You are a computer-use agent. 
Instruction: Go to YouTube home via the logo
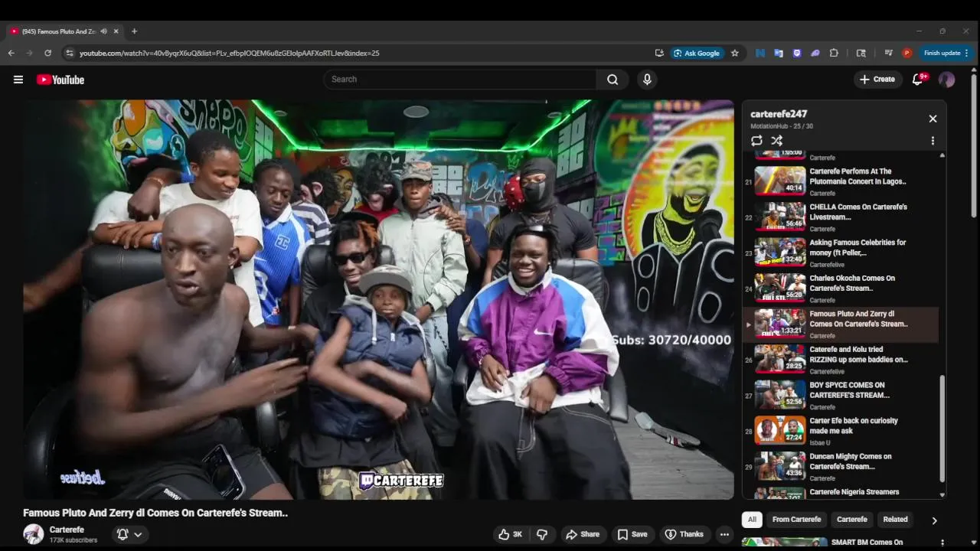[60, 80]
